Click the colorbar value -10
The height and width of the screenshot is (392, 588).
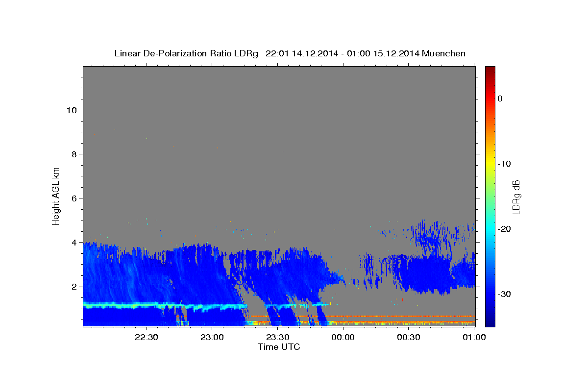504,164
